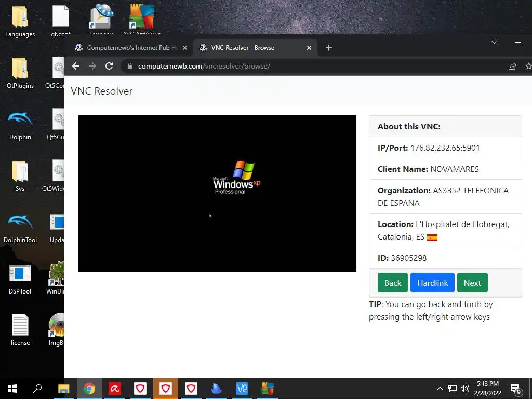Click the volume speaker tray icon
This screenshot has height=399, width=532.
pyautogui.click(x=465, y=389)
